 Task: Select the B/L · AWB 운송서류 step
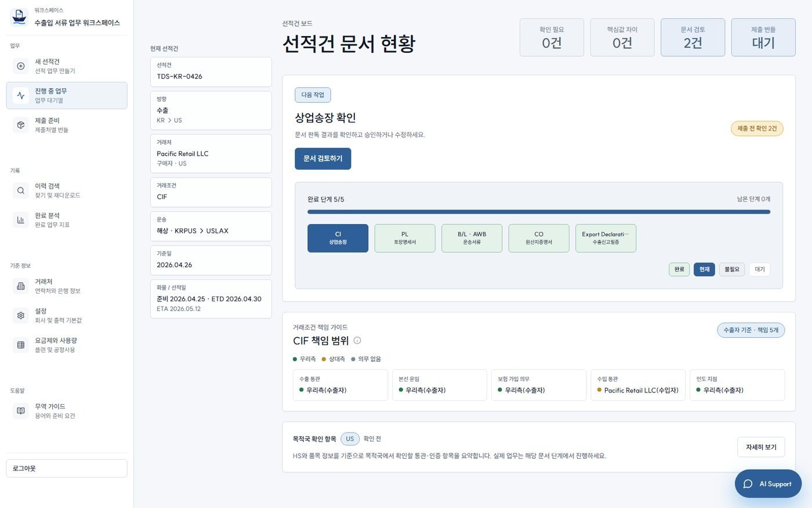472,238
